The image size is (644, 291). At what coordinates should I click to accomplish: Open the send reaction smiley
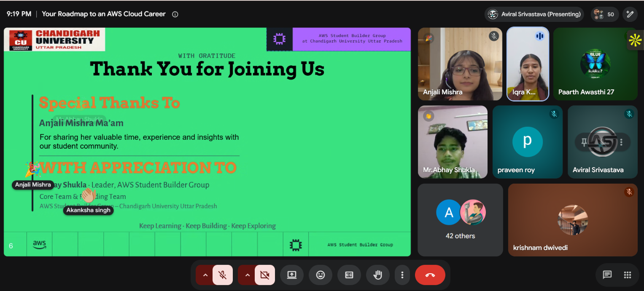click(x=321, y=275)
